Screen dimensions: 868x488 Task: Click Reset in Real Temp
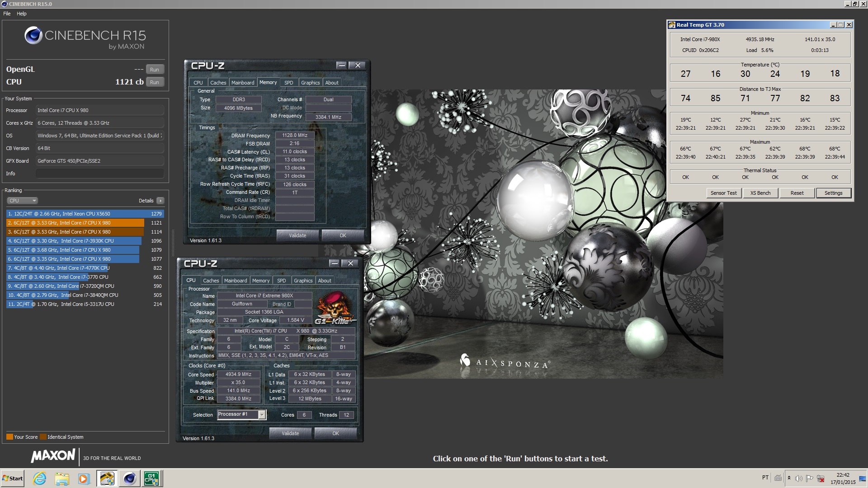797,193
